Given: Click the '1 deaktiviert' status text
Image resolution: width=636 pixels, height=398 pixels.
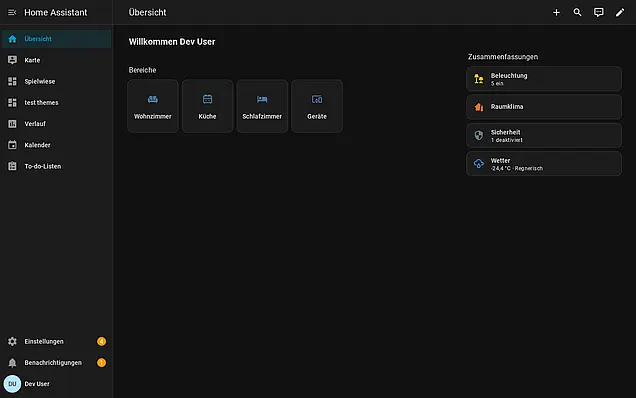Looking at the screenshot, I should click(507, 140).
